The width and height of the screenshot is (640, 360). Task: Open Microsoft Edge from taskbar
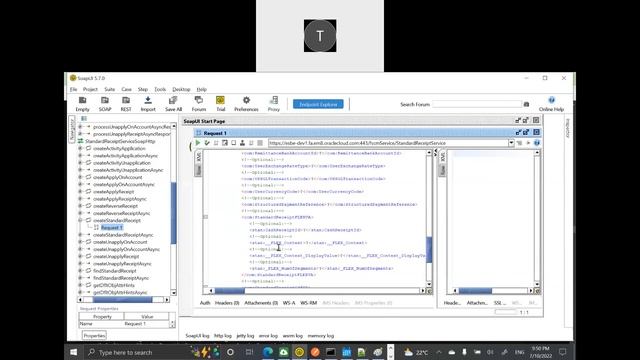[268, 352]
